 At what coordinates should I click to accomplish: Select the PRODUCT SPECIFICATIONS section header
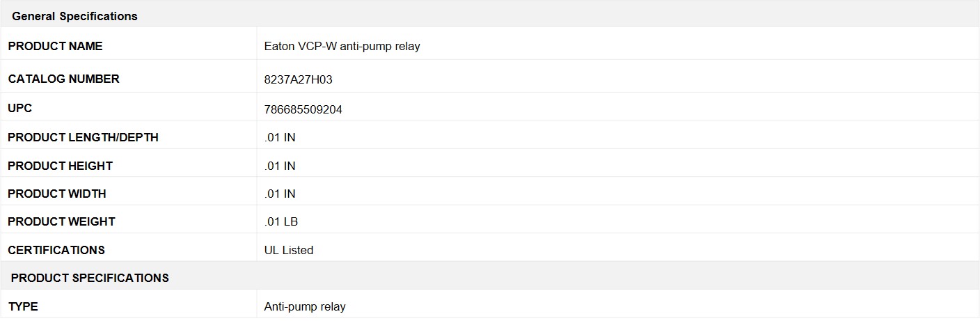90,278
